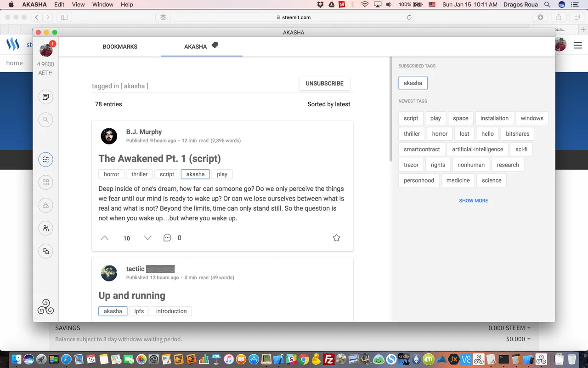The image size is (588, 368).
Task: Open the chat bubbles icon in sidebar
Action: (45, 251)
